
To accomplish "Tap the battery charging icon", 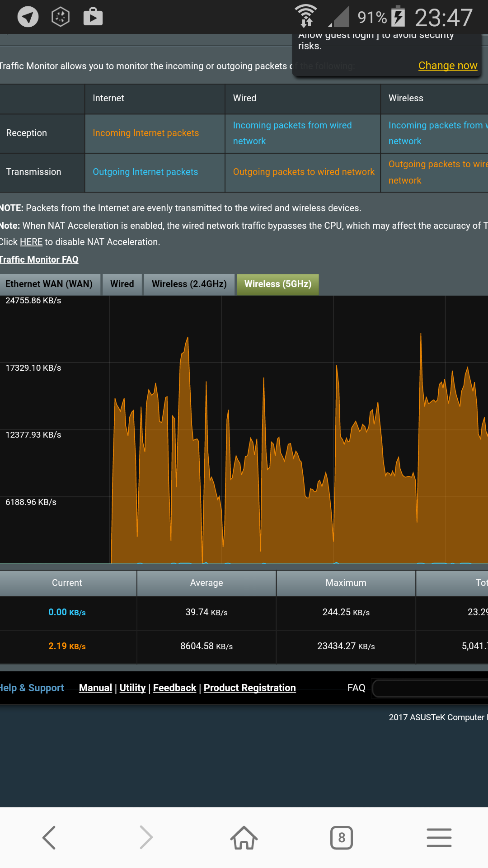I will [x=398, y=16].
